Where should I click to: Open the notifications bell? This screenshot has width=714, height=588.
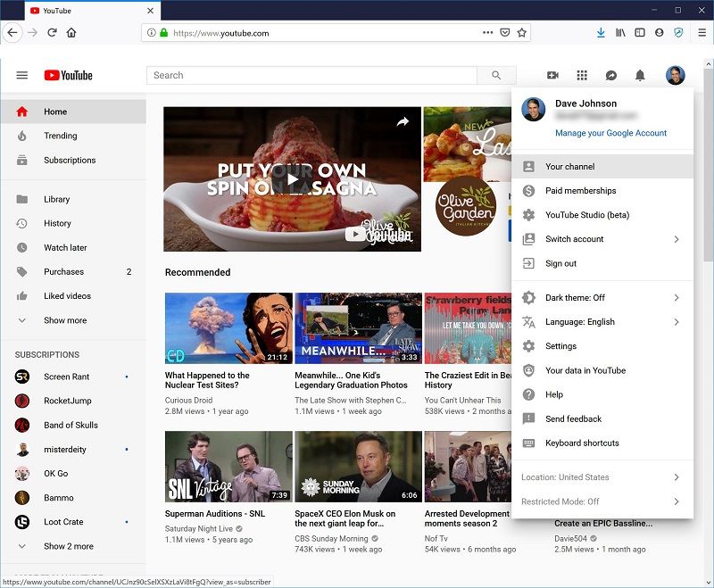point(640,75)
